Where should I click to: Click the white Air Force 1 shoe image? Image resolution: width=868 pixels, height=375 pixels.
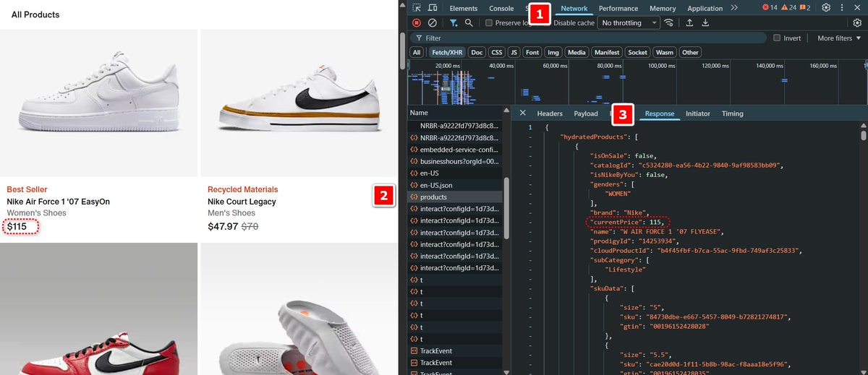tap(98, 103)
